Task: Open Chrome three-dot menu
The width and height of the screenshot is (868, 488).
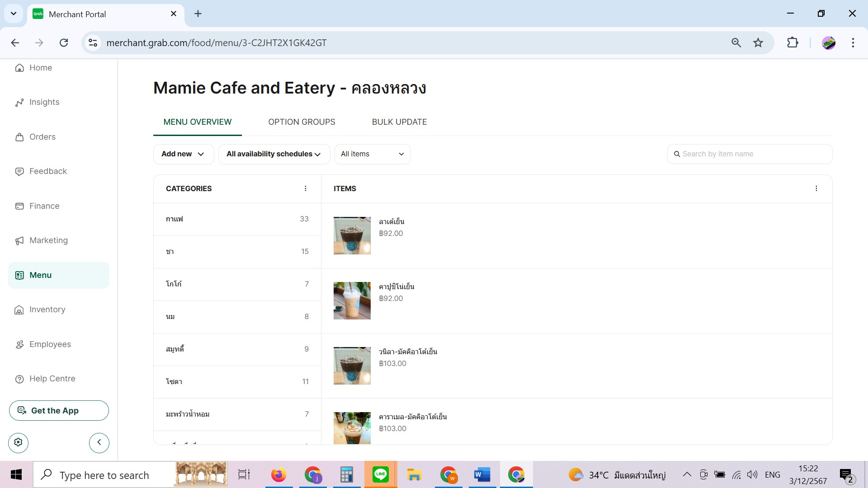Action: point(853,43)
